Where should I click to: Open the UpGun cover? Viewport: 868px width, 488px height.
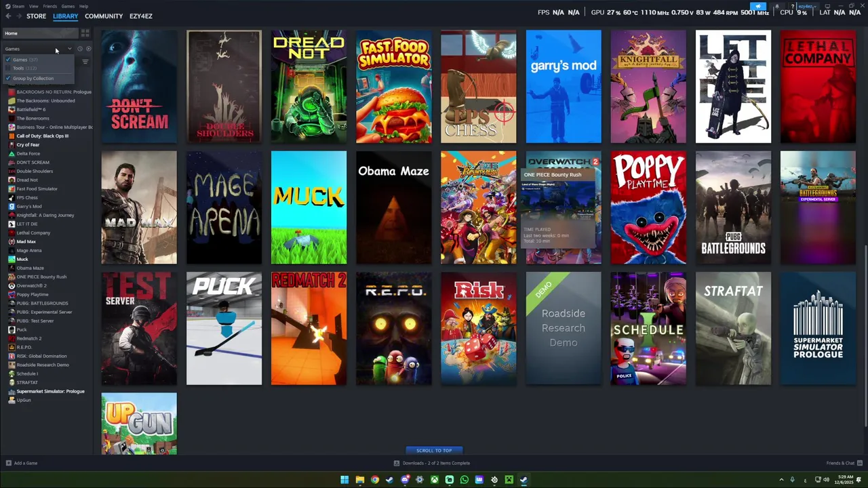tap(139, 424)
